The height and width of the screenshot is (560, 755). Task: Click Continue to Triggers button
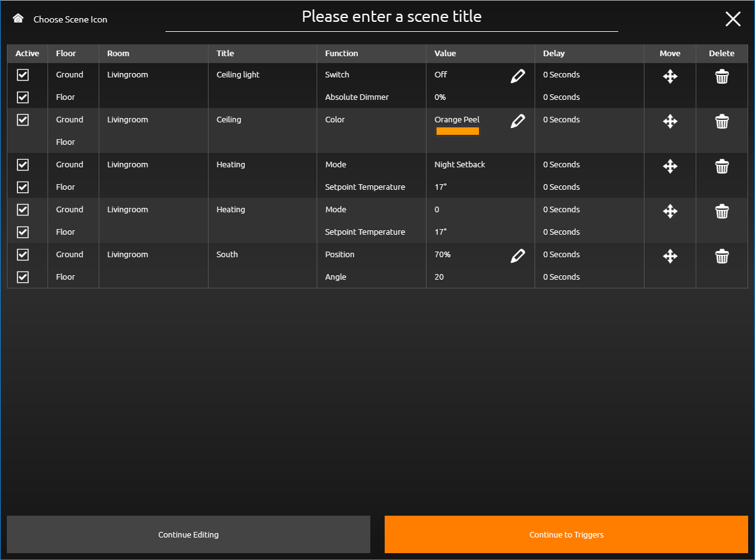[566, 534]
